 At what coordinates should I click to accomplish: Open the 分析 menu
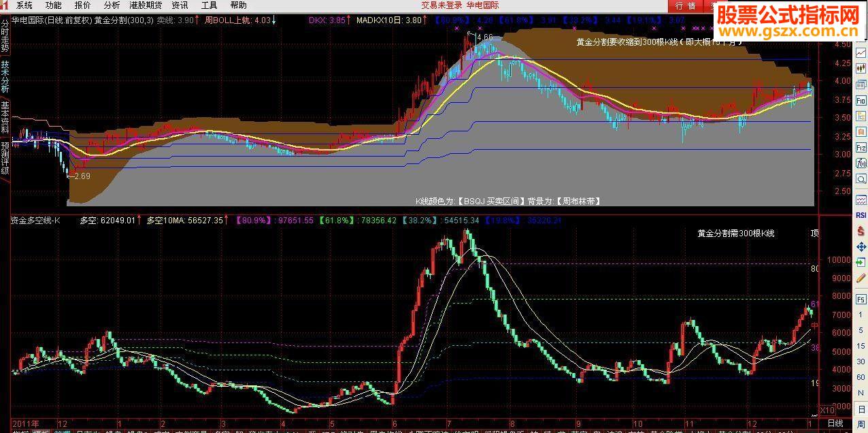point(112,5)
